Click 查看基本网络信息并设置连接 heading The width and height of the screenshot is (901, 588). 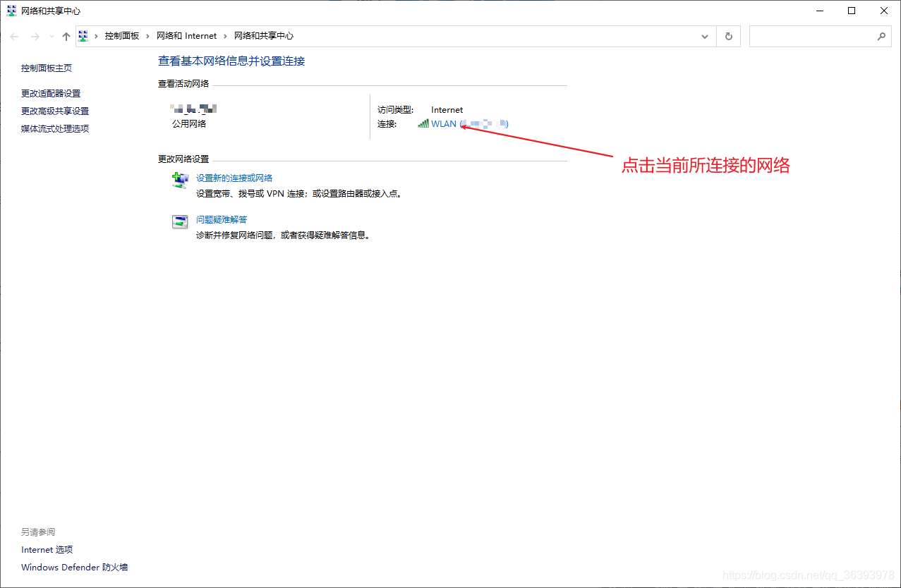(x=231, y=61)
